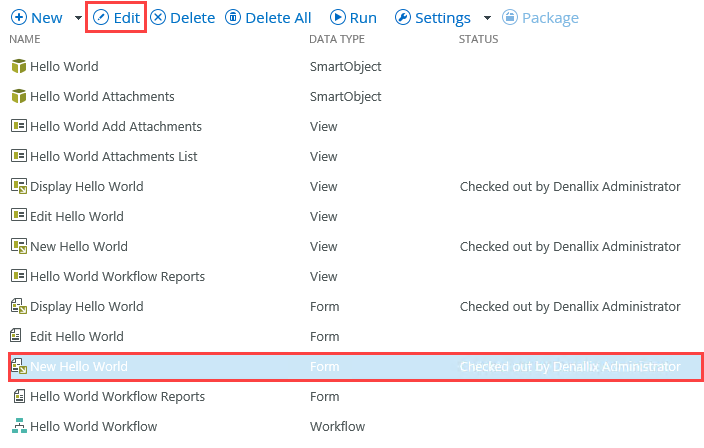Click the Settings wrench icon
This screenshot has width=704, height=448.
point(402,18)
